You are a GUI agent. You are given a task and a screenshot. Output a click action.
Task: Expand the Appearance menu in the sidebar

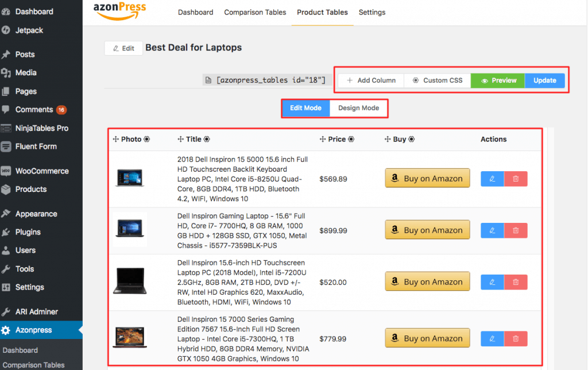36,214
